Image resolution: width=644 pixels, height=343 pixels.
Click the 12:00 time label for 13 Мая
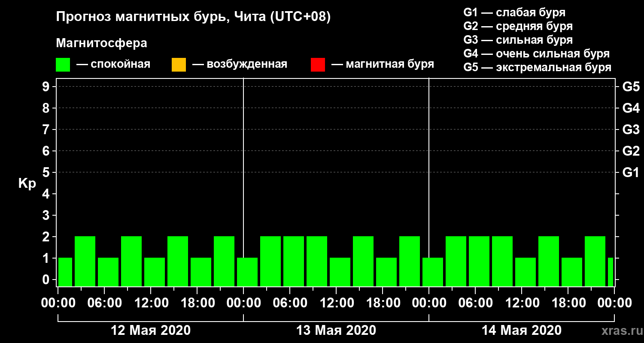tap(336, 303)
